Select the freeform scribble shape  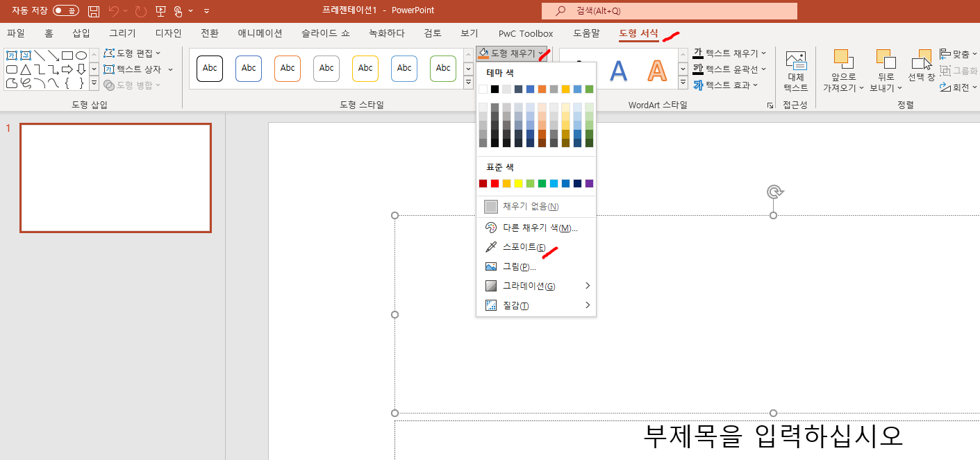(26, 83)
